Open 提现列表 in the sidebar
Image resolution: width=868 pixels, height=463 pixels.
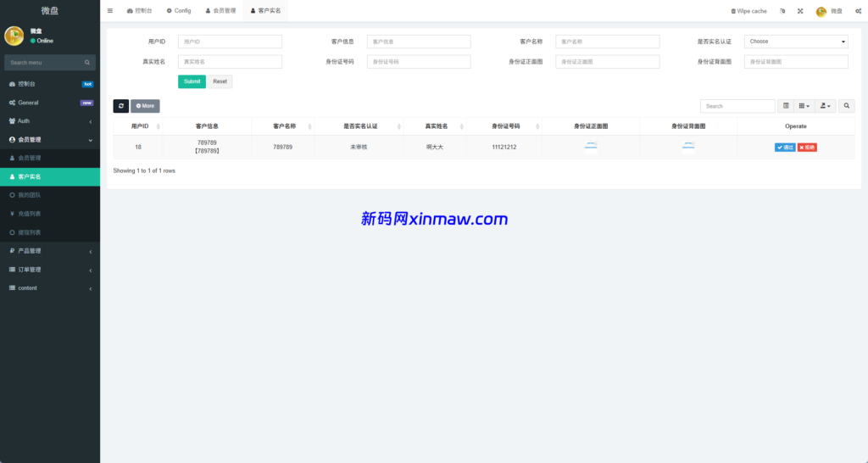tap(50, 232)
